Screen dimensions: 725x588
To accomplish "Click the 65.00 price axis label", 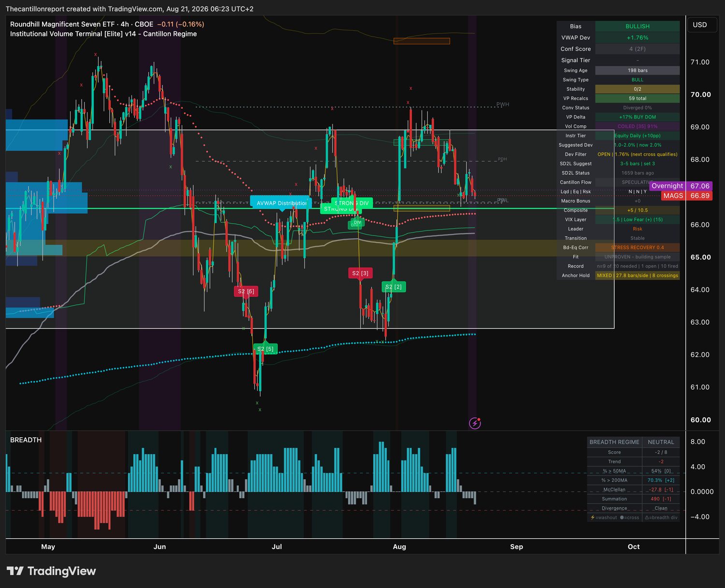I will [700, 258].
